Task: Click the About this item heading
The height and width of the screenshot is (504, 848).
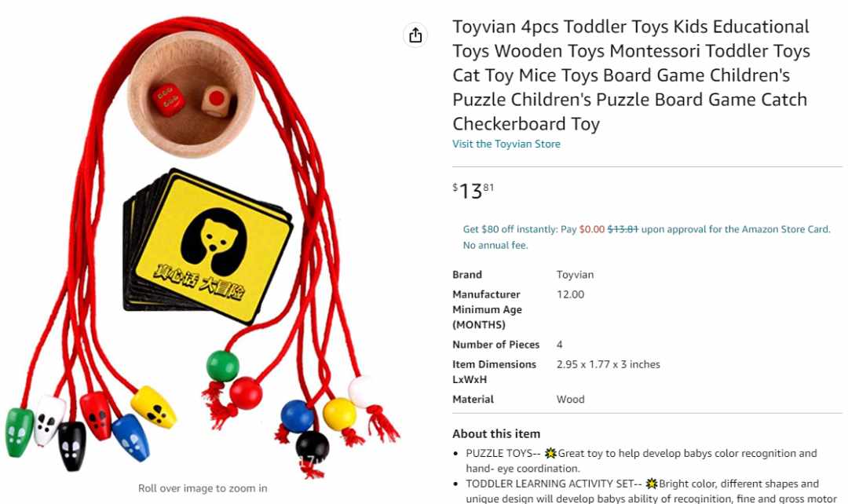Action: tap(496, 433)
